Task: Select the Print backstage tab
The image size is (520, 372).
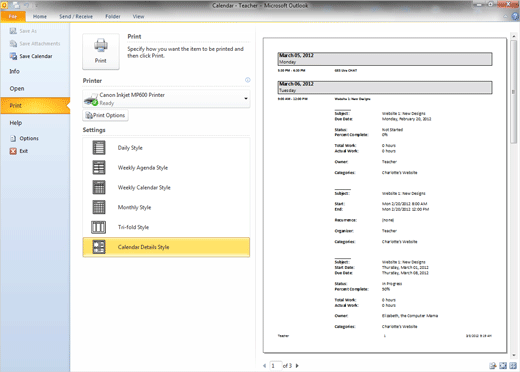Action: [35, 106]
